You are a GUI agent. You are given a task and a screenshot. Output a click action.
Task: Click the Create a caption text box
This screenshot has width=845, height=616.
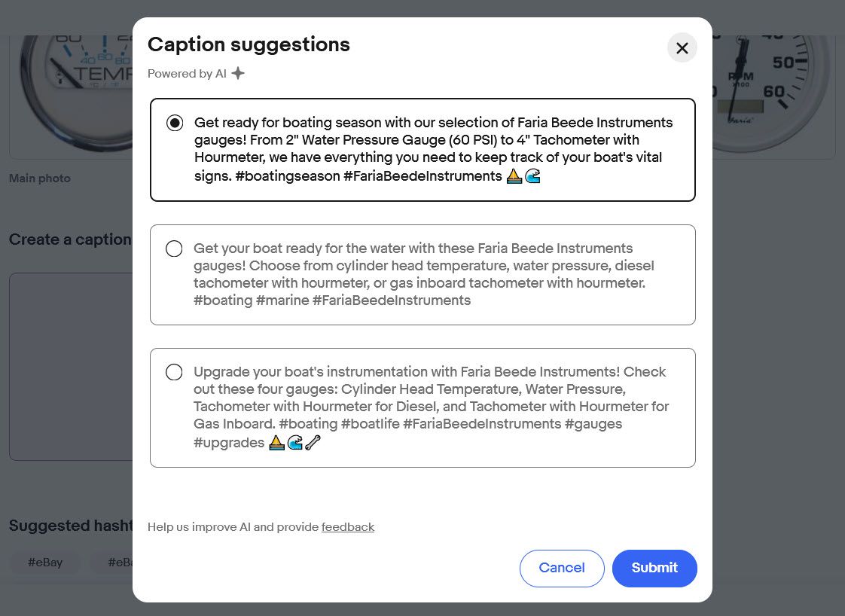71,367
